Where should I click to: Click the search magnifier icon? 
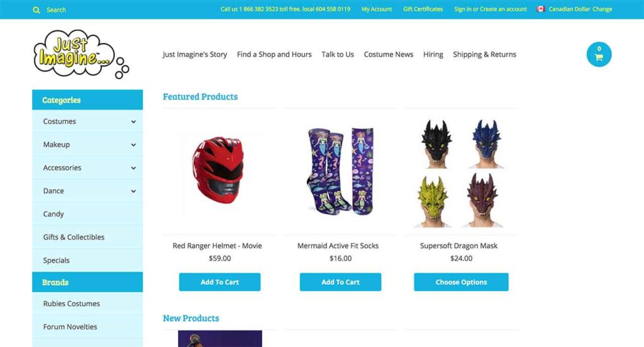(x=36, y=10)
